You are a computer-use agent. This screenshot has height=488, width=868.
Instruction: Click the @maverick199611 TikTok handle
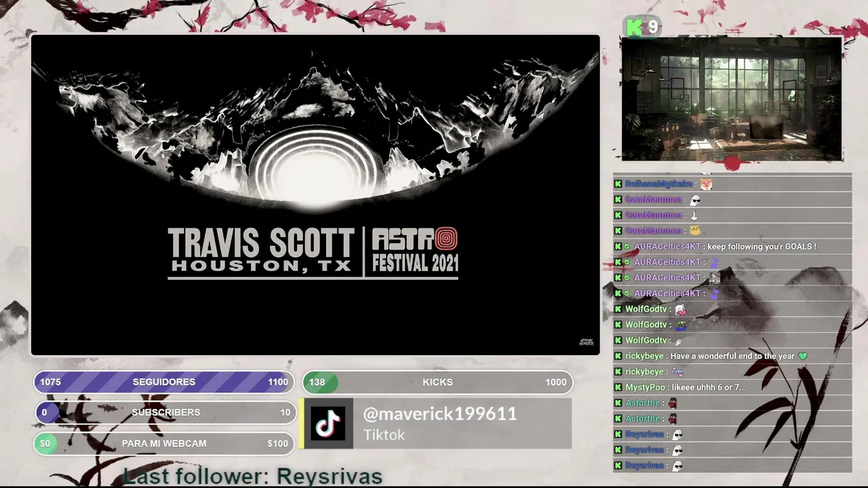[440, 414]
